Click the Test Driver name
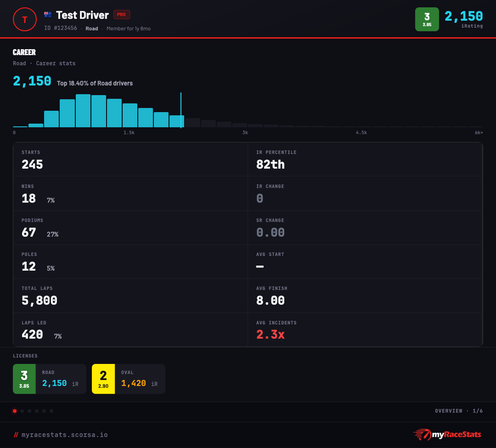The image size is (496, 448). (x=82, y=15)
